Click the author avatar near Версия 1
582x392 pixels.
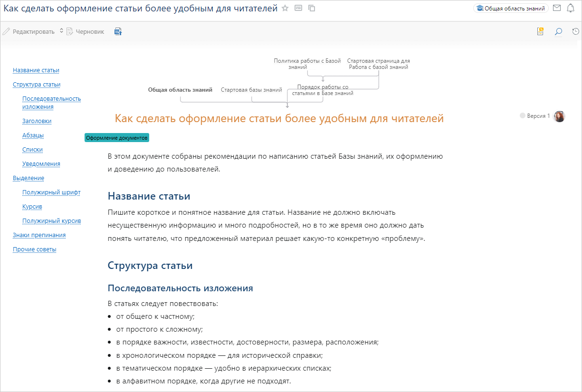pos(560,116)
